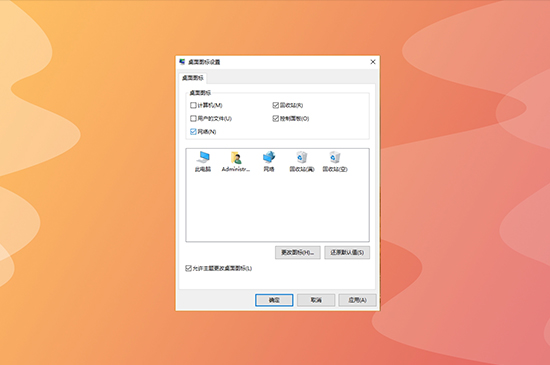Select the 网络 network icon in preview
550x365 pixels.
[269, 161]
